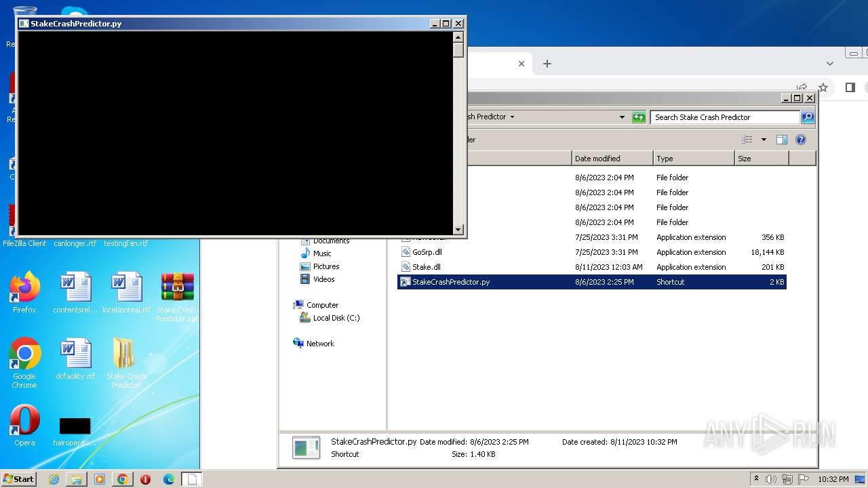Click Chrome new tab plus button
This screenshot has height=488, width=868.
point(547,64)
